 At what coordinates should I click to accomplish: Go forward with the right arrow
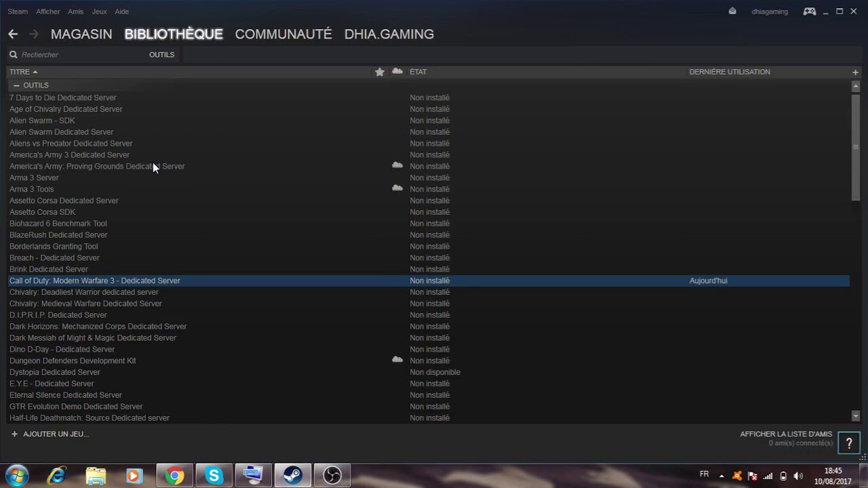point(34,34)
